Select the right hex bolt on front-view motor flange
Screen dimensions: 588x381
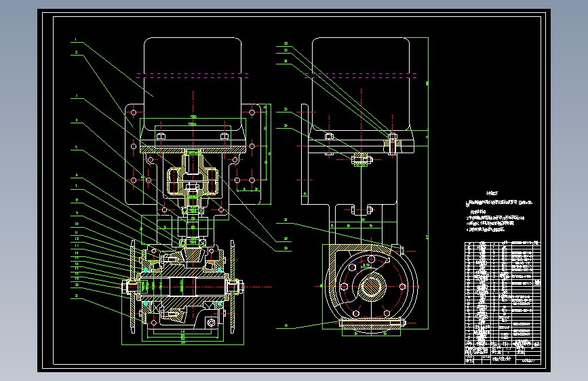(x=224, y=136)
